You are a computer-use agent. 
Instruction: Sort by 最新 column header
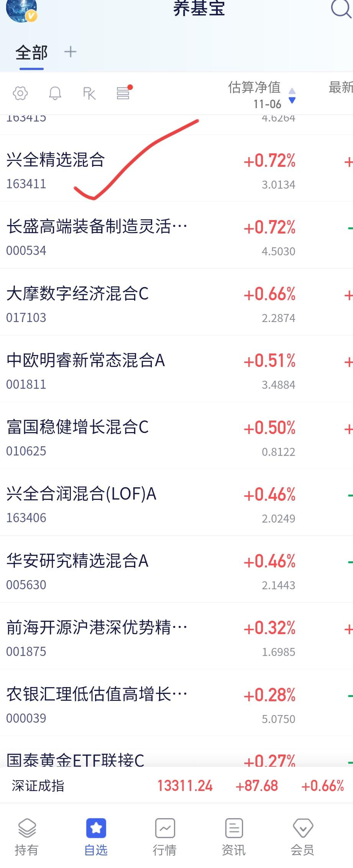[340, 87]
